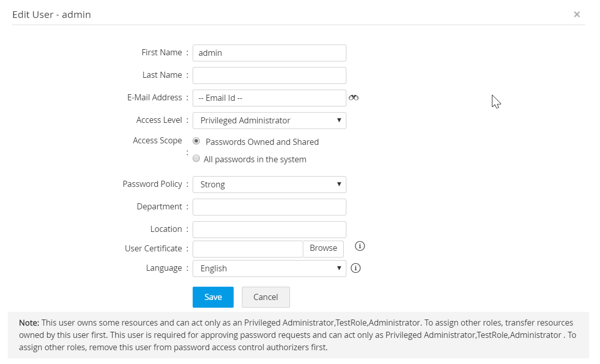Viewport: 600px width, 364px height.
Task: Select Passwords Owned and Shared radio button
Action: point(196,141)
